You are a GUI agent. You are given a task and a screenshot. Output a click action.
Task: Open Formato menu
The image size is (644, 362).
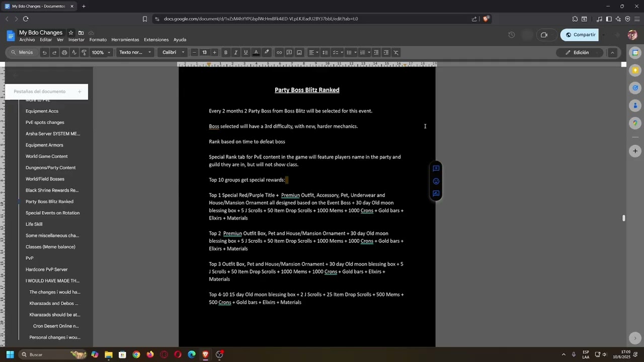[98, 40]
